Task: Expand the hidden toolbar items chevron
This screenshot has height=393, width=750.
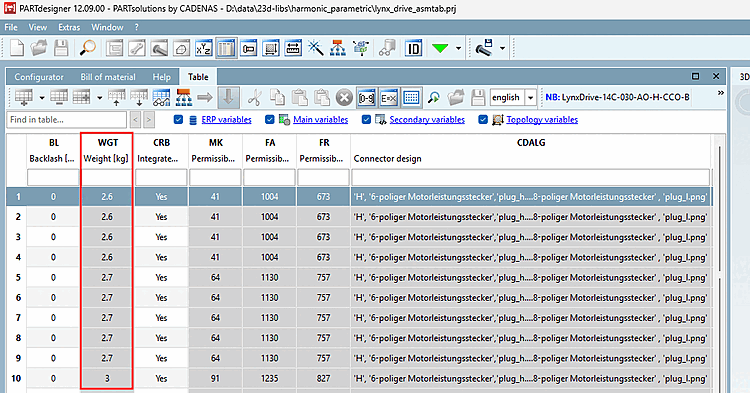Action: [720, 93]
